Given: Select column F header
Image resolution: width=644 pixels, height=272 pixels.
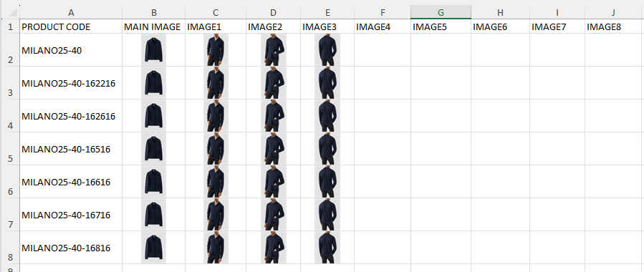Looking at the screenshot, I should point(382,13).
